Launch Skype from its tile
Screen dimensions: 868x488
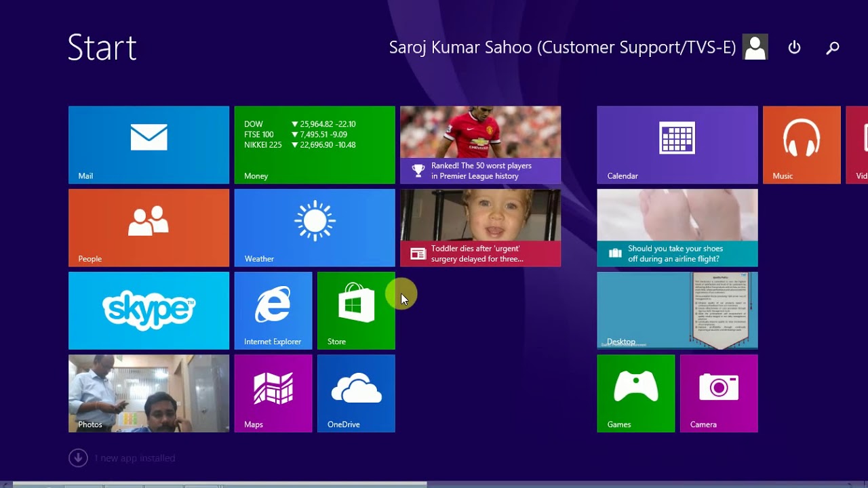149,310
